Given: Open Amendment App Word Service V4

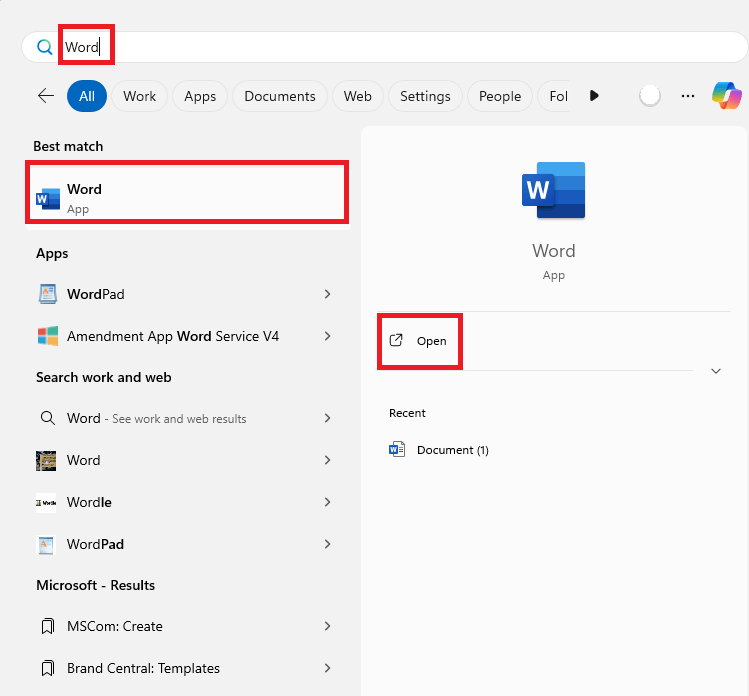Looking at the screenshot, I should (x=187, y=336).
